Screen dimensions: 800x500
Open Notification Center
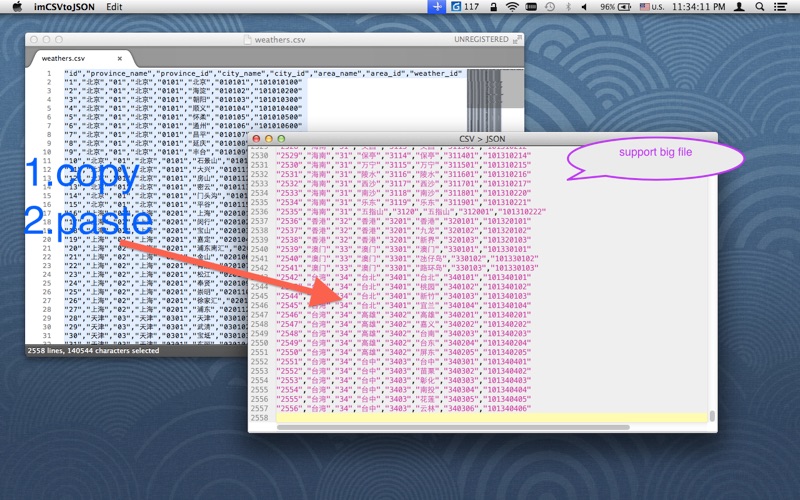pos(780,7)
